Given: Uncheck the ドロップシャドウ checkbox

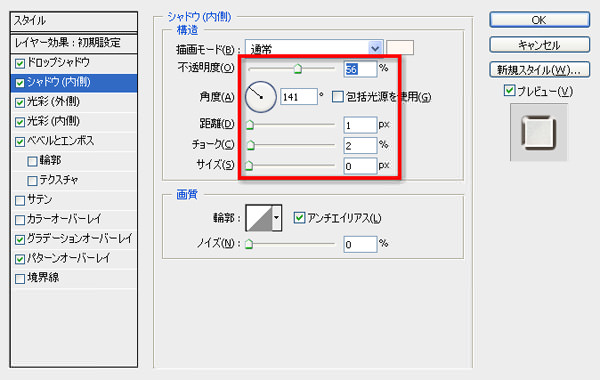Looking at the screenshot, I should click(20, 63).
